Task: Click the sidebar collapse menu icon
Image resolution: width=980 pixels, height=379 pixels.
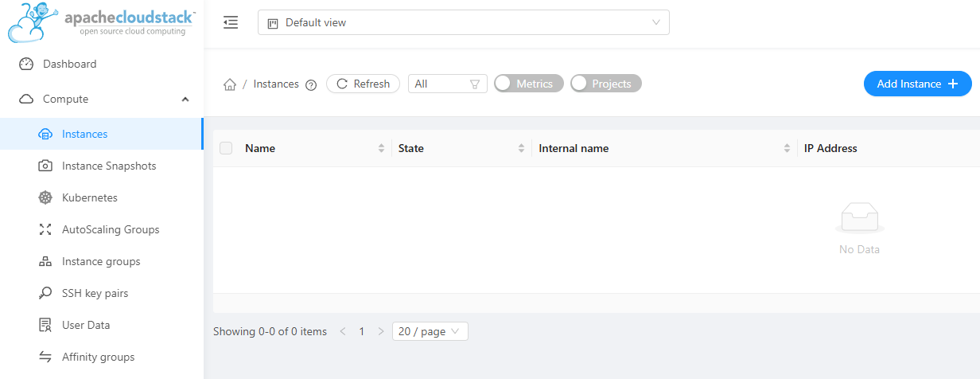Action: pos(231,22)
